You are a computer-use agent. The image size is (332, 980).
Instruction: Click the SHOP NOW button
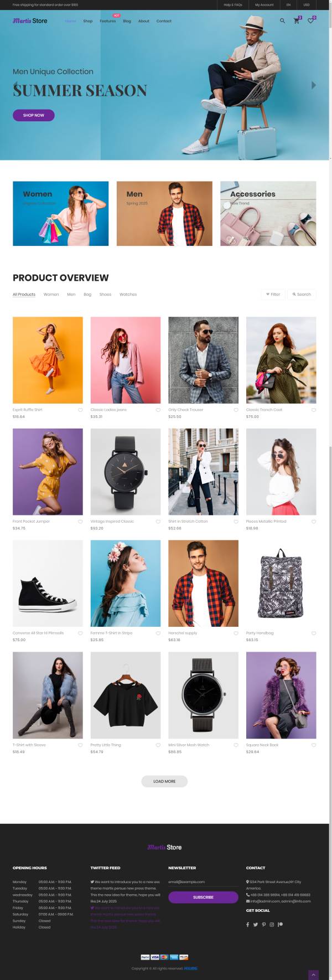[x=34, y=115]
